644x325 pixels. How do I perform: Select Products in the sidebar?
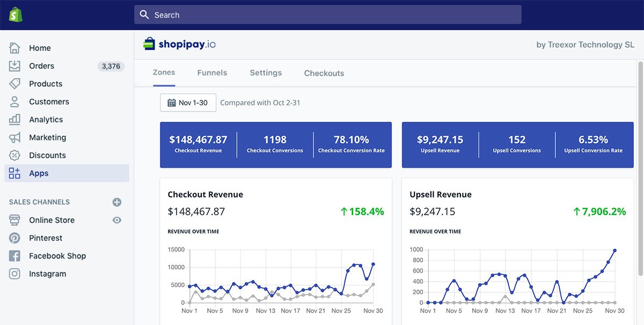[x=15, y=84]
